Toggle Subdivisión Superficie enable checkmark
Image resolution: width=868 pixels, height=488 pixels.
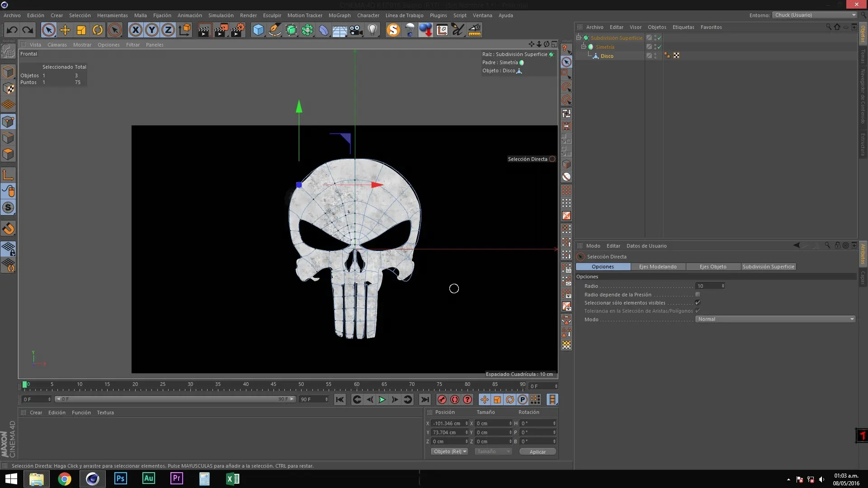point(660,38)
